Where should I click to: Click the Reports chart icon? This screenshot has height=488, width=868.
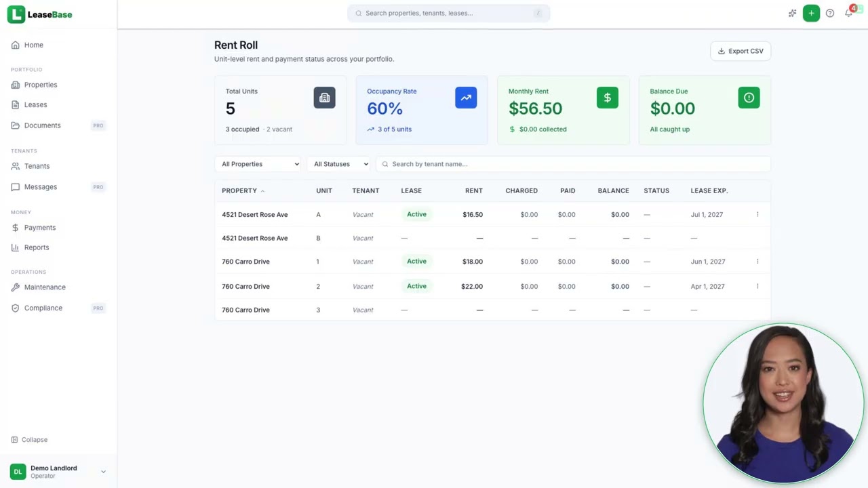tap(15, 247)
